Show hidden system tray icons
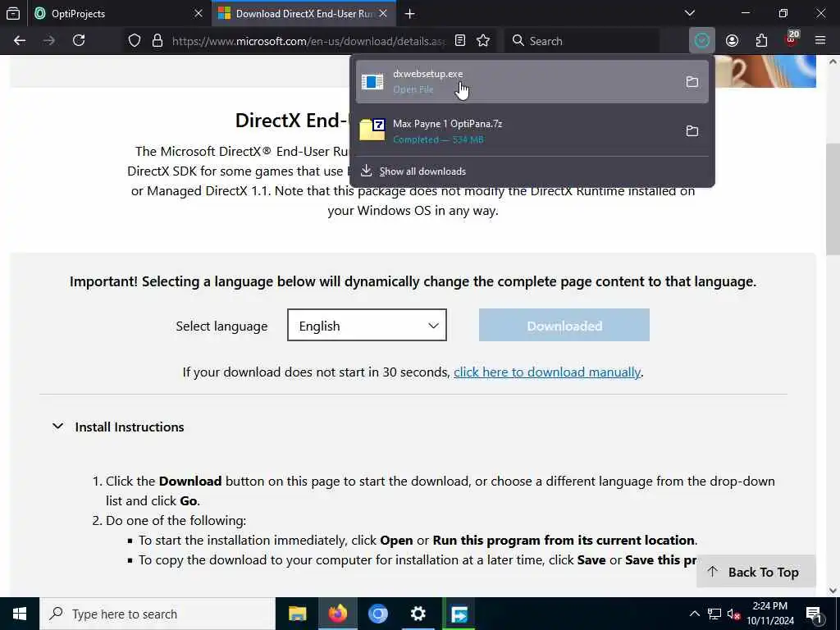840x630 pixels. (x=694, y=614)
